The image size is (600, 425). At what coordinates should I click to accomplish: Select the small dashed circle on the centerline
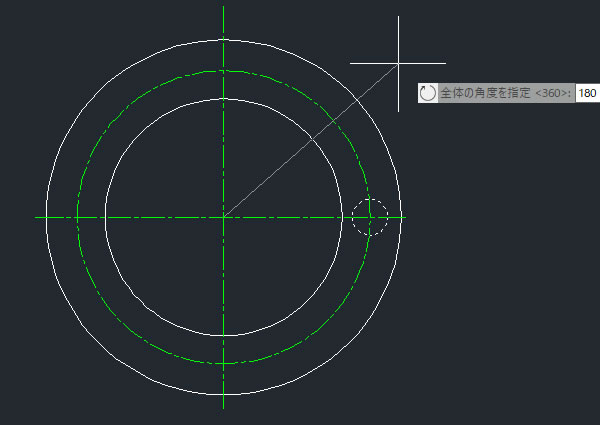click(370, 217)
